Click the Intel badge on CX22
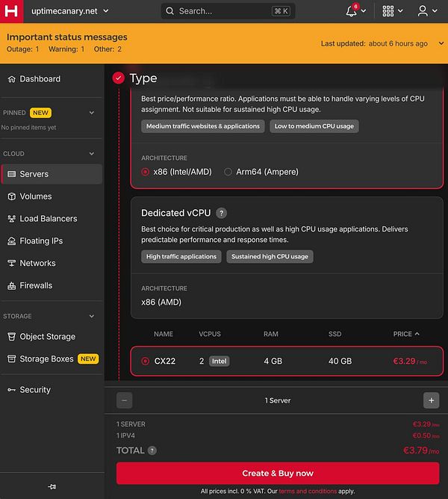Screen dimensions: 448x499 [x=220, y=362]
